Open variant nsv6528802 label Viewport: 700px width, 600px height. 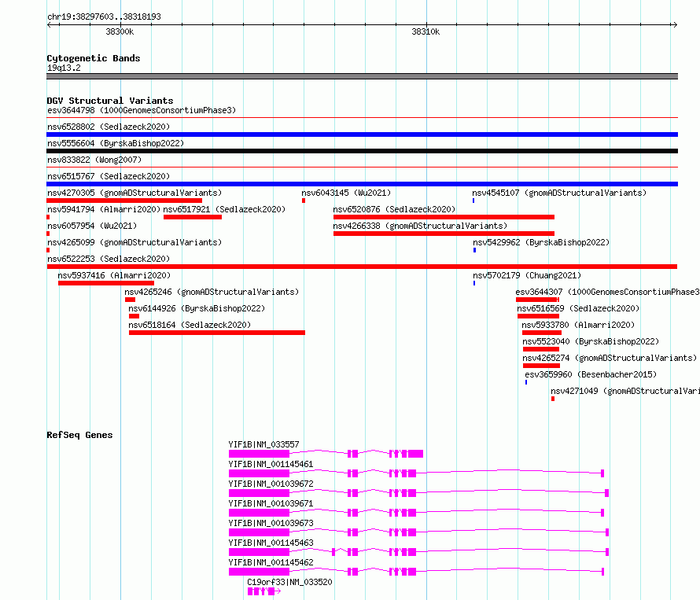(109, 127)
